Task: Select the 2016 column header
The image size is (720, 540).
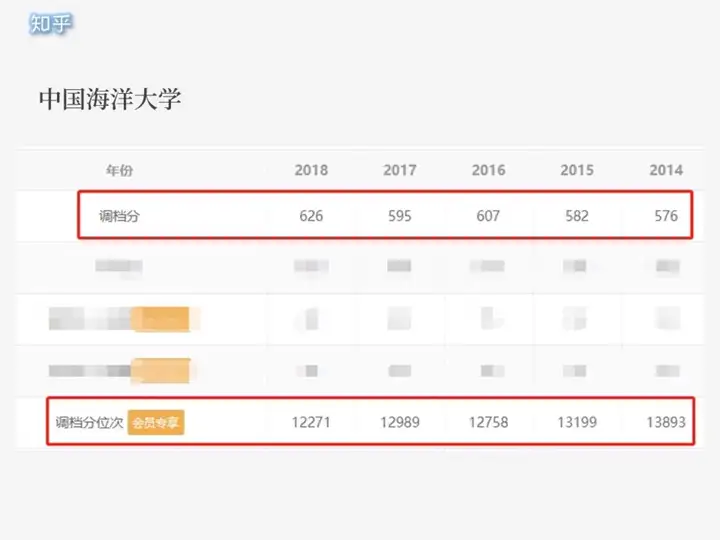Action: 489,170
